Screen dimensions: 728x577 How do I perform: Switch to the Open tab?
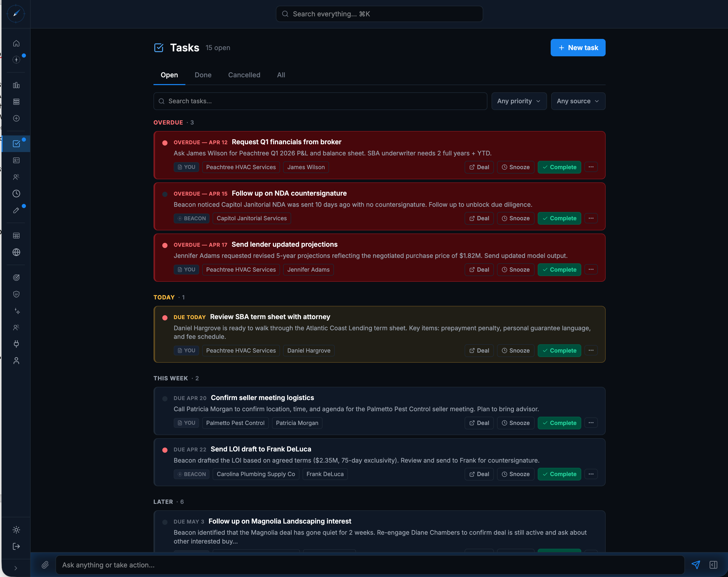[169, 75]
